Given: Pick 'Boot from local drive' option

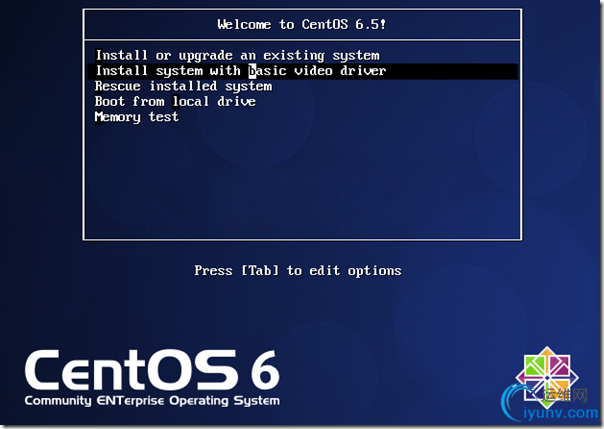Looking at the screenshot, I should click(x=175, y=102).
